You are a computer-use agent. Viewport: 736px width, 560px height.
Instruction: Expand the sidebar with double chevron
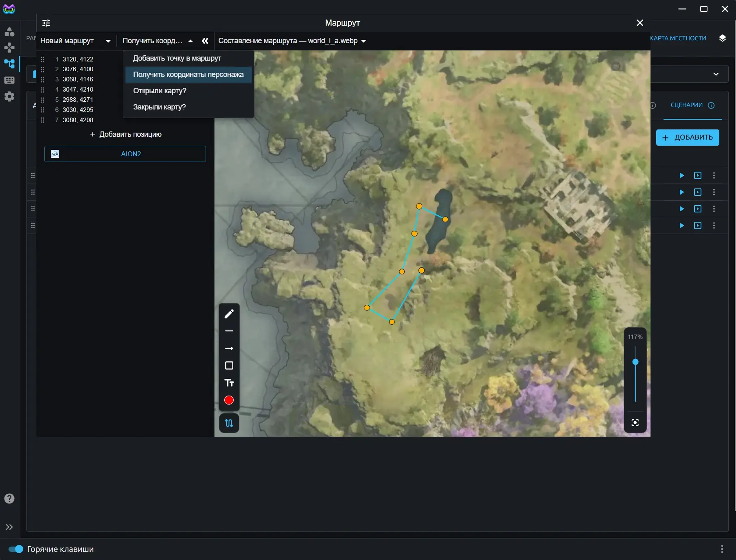9,527
